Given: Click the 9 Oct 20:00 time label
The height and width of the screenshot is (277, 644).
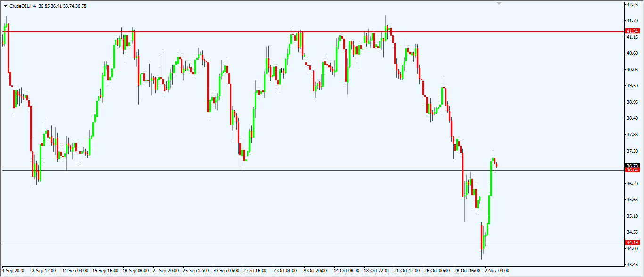Looking at the screenshot, I should [x=315, y=271].
